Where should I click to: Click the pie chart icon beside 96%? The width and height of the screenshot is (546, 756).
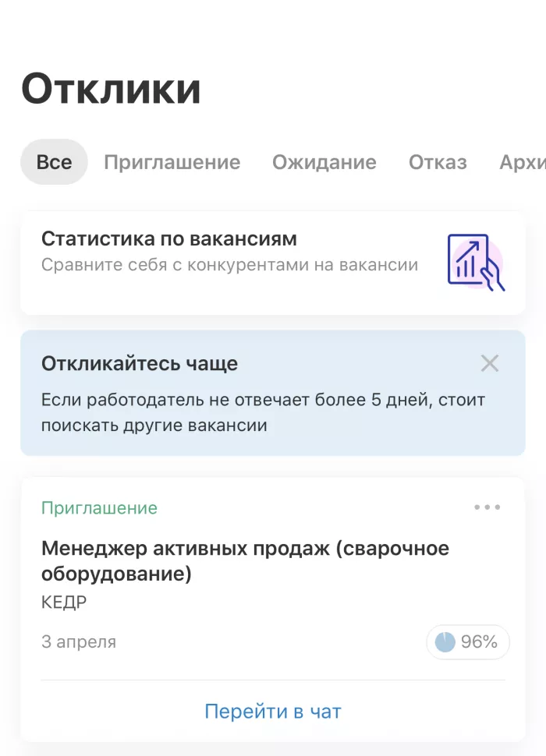tap(445, 642)
